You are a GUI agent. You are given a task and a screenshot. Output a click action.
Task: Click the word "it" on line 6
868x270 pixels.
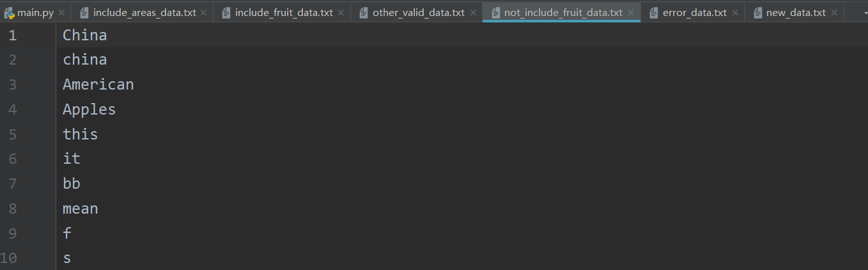point(72,159)
